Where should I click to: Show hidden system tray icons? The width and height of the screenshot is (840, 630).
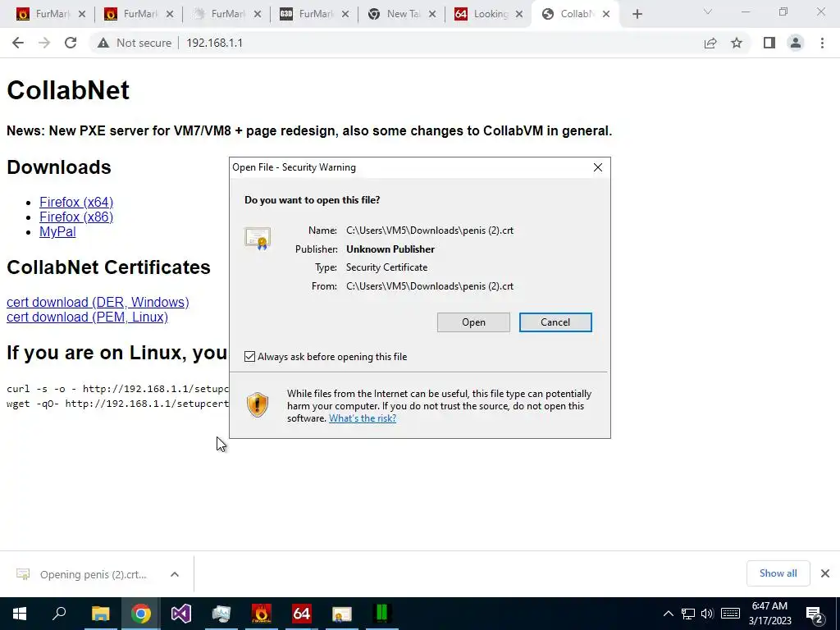pyautogui.click(x=668, y=614)
